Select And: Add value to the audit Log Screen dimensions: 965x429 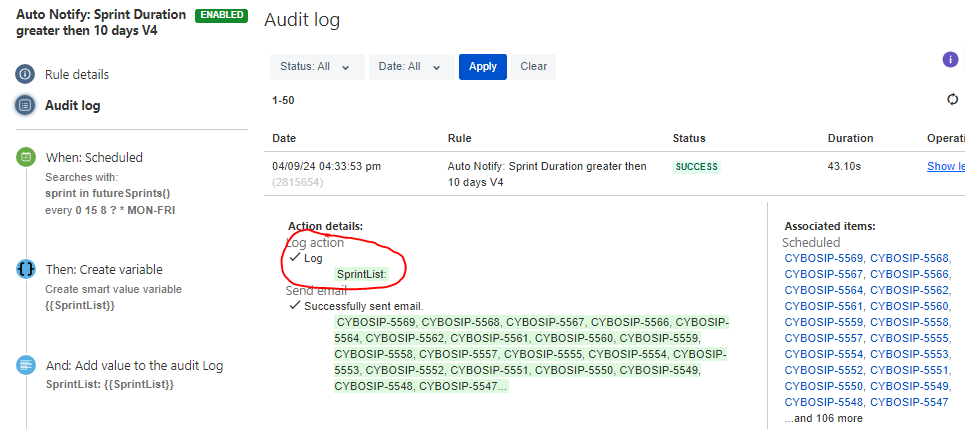pos(134,366)
